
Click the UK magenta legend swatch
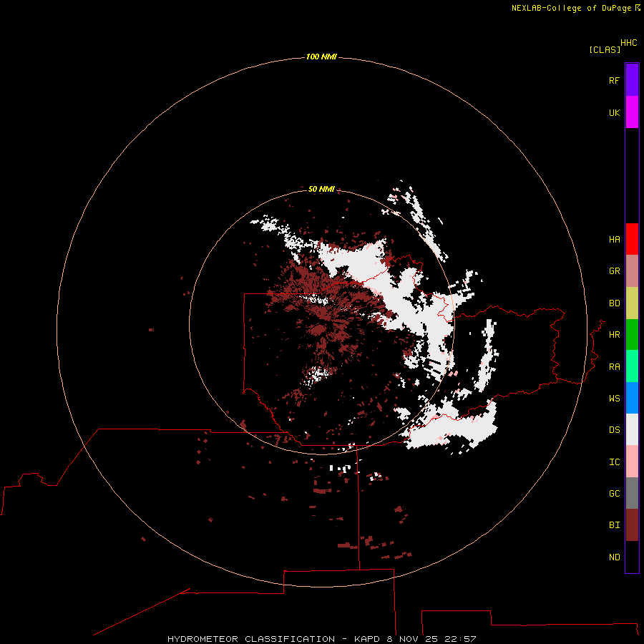coord(632,112)
